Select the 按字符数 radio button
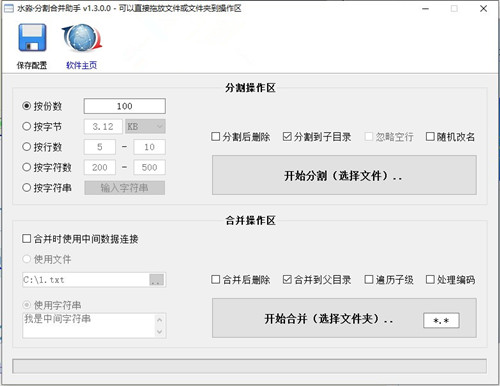Image resolution: width=500 pixels, height=386 pixels. pyautogui.click(x=26, y=167)
